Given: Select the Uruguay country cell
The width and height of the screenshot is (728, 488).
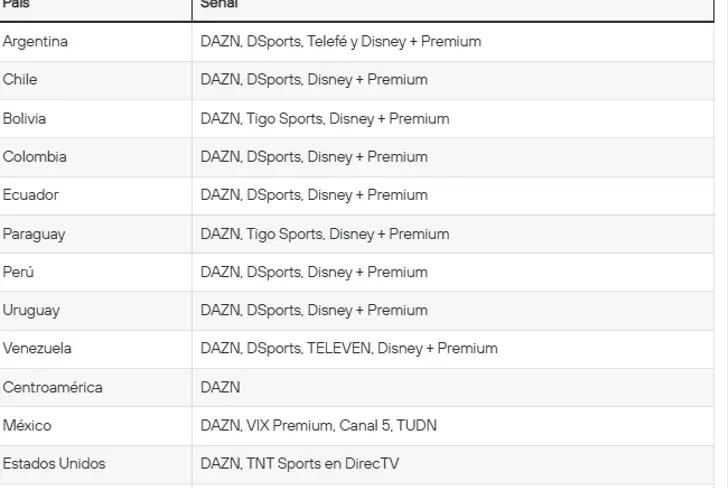Looking at the screenshot, I should [x=31, y=310].
